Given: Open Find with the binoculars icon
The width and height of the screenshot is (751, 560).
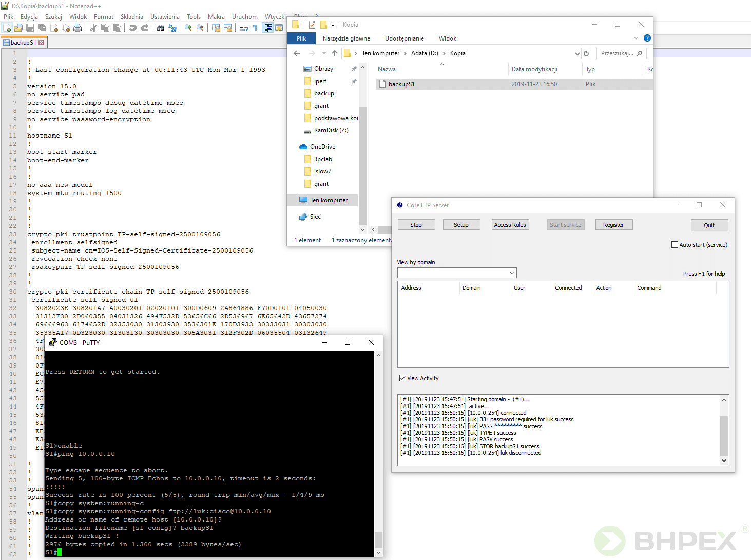Looking at the screenshot, I should pyautogui.click(x=161, y=28).
